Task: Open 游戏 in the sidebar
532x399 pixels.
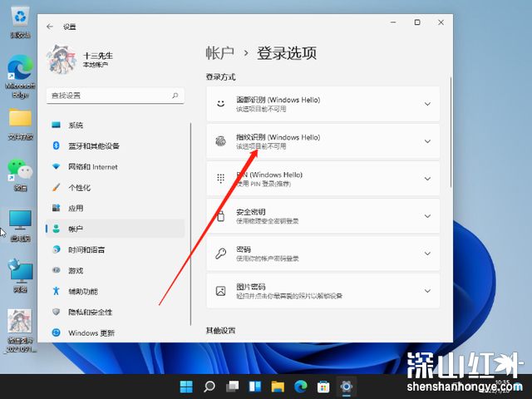Action: pyautogui.click(x=116, y=270)
